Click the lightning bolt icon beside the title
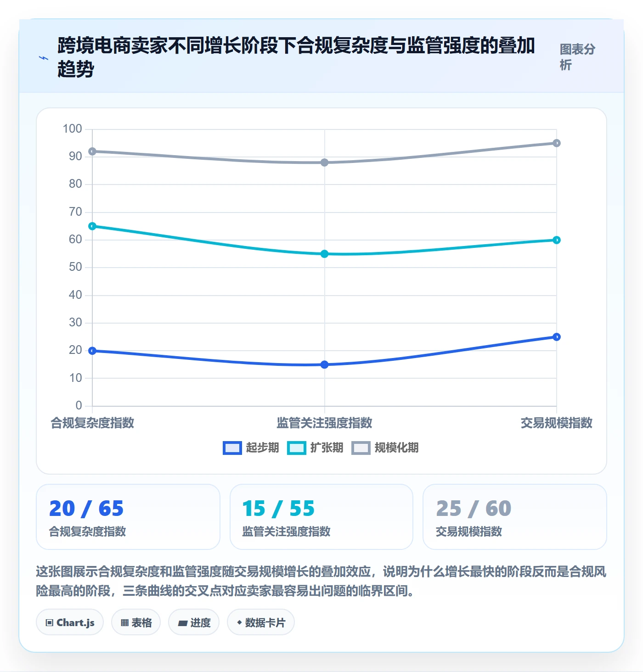 pos(44,58)
